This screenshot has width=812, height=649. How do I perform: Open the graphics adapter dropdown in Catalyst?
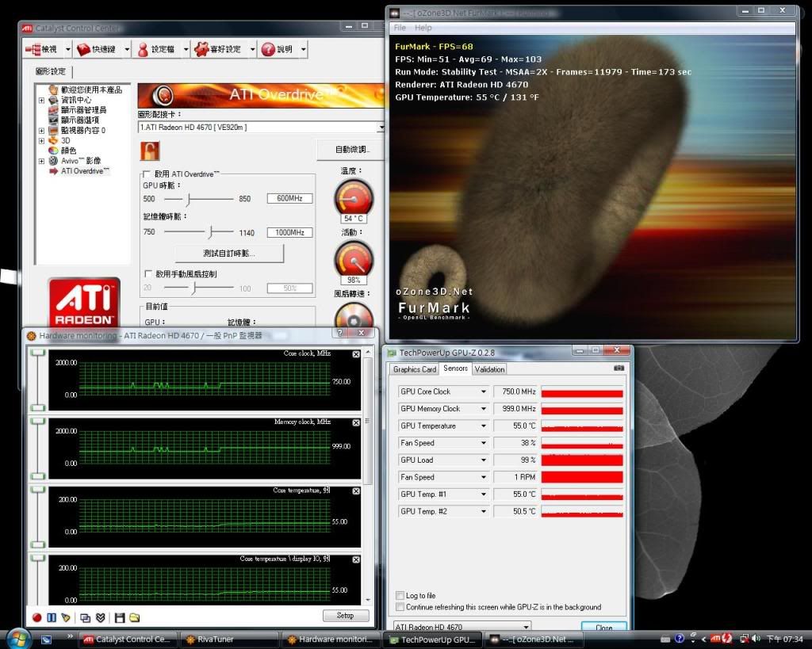[381, 128]
